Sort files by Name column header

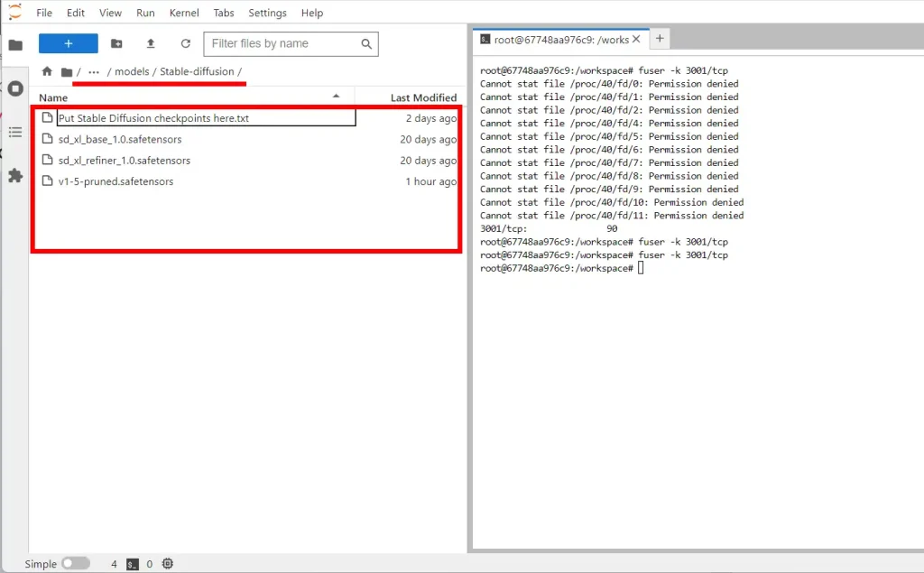pos(53,97)
